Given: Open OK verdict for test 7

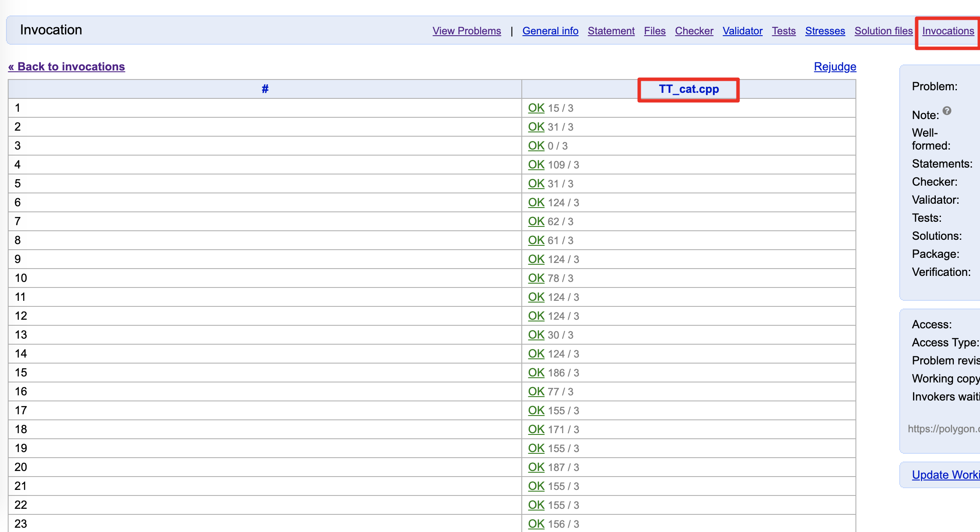Looking at the screenshot, I should [536, 221].
